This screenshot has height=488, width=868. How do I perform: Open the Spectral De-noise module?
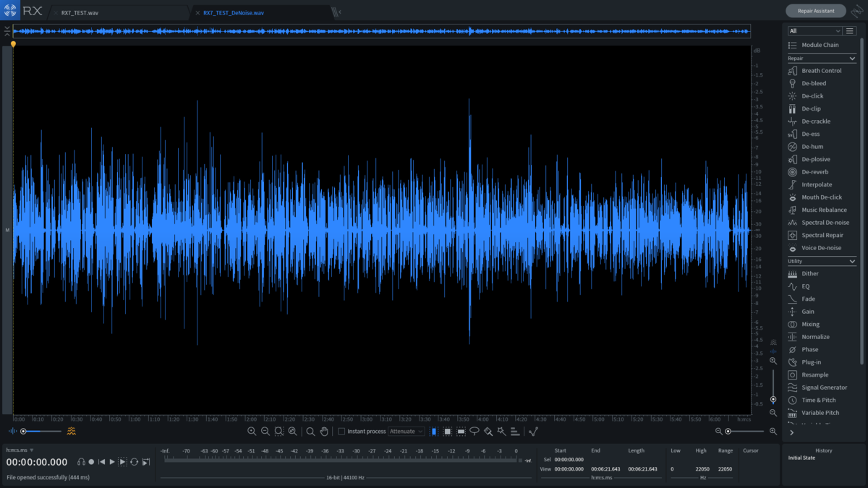tap(822, 223)
